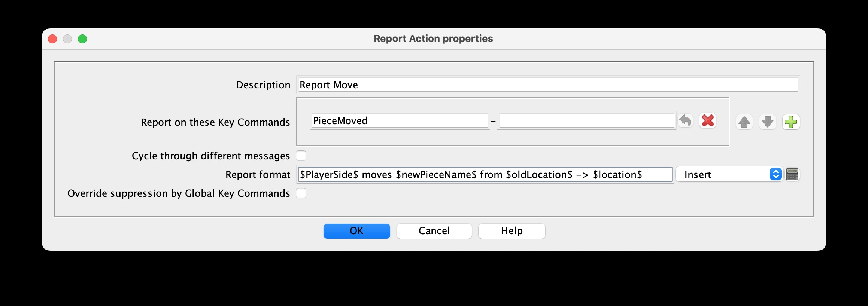This screenshot has width=868, height=306.
Task: Click inside the Report format text field
Action: [x=485, y=175]
